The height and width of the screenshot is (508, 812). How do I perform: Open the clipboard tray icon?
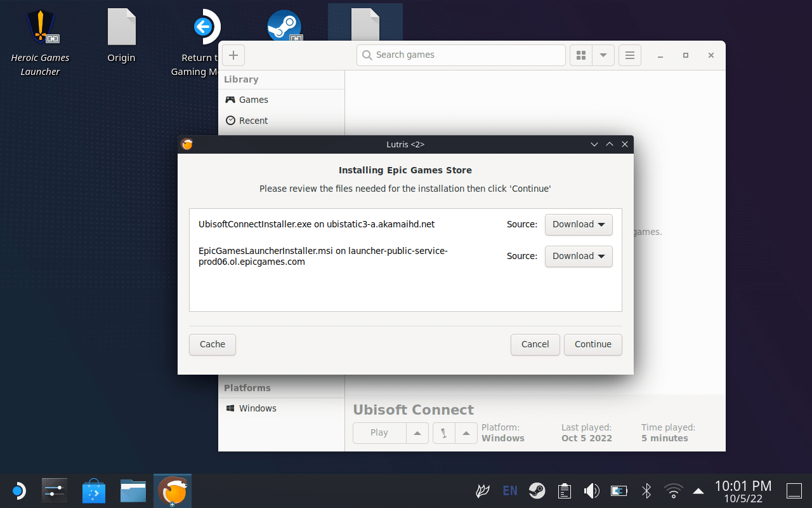[564, 491]
